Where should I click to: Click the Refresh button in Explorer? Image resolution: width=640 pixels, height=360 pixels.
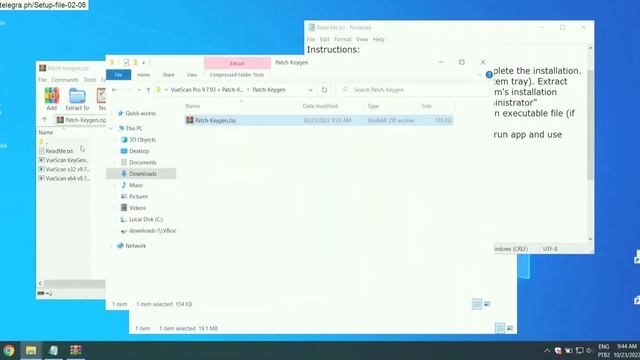pyautogui.click(x=324, y=90)
